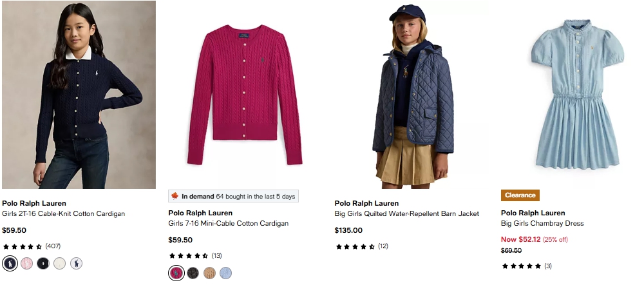Select the tan swatch for Mini-Cable Cardigan
The height and width of the screenshot is (285, 644).
(x=209, y=273)
